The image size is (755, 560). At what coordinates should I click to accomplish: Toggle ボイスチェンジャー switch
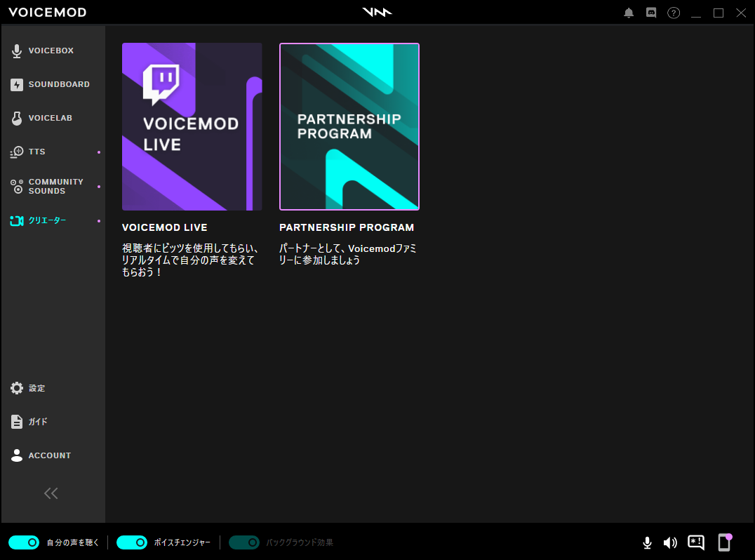132,542
